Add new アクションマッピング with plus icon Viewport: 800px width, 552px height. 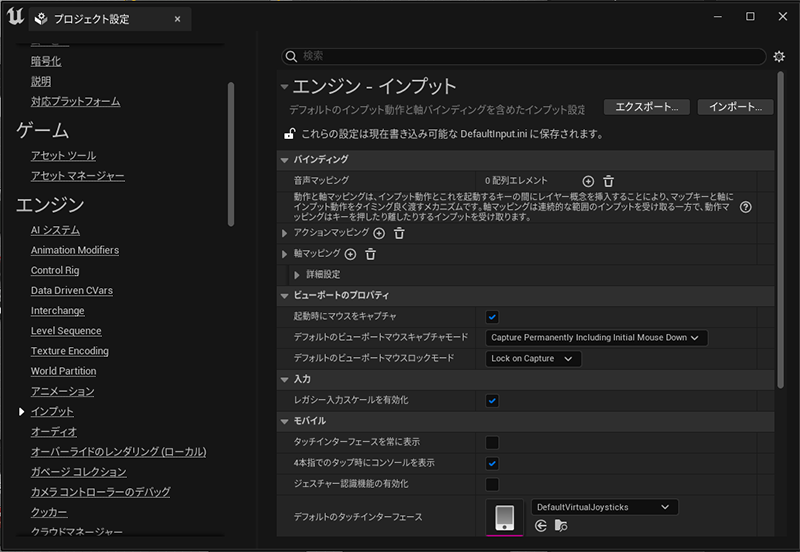pos(379,233)
